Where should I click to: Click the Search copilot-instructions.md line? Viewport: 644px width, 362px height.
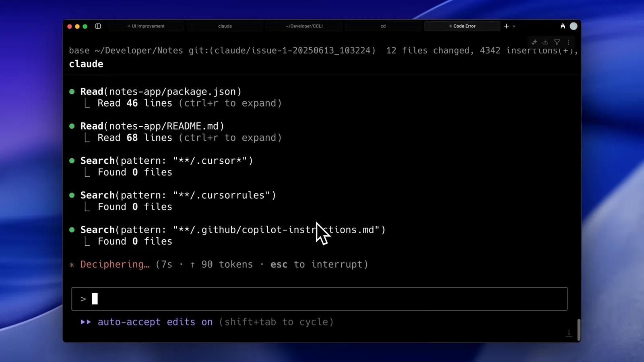233,230
